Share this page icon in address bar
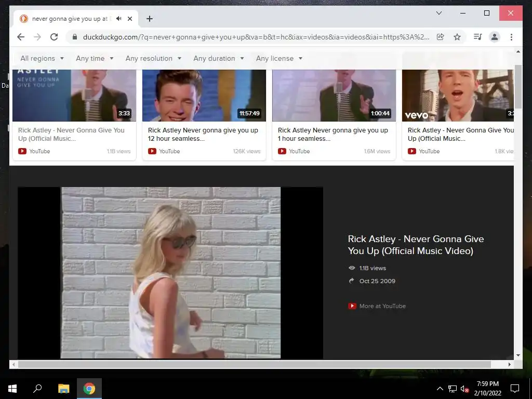 (441, 37)
